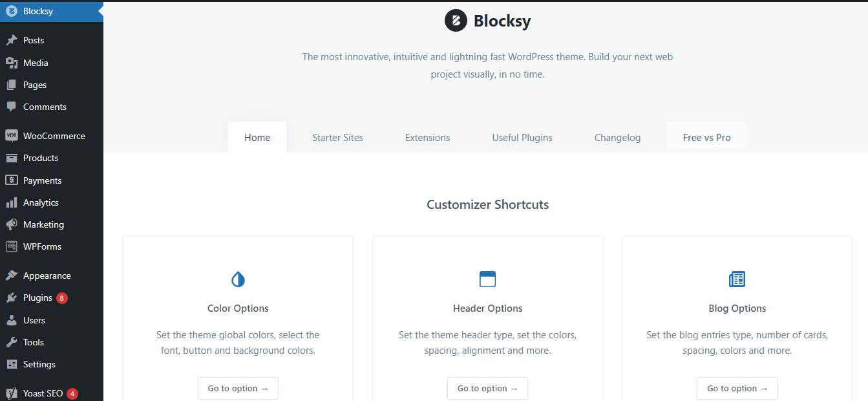The image size is (868, 401).
Task: Click the WooCommerce logo icon
Action: click(x=12, y=136)
